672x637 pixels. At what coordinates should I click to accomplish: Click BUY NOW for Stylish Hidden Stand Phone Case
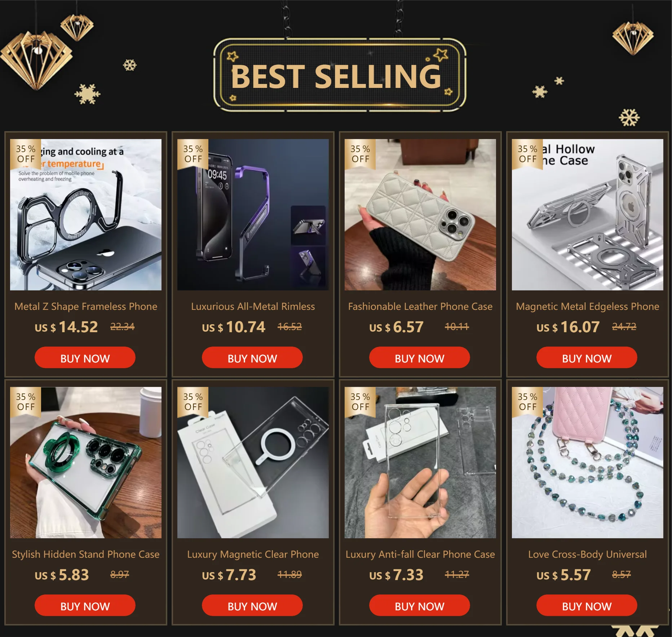(85, 605)
